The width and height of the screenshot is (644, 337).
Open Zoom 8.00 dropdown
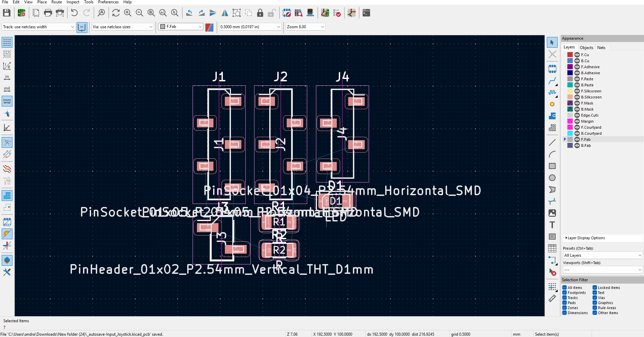[306, 27]
